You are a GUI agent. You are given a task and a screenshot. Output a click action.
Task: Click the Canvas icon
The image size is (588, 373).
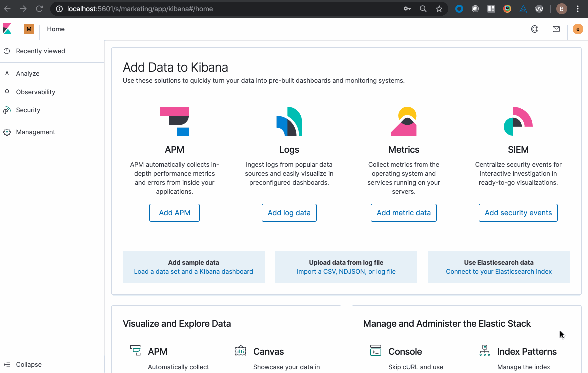point(241,350)
